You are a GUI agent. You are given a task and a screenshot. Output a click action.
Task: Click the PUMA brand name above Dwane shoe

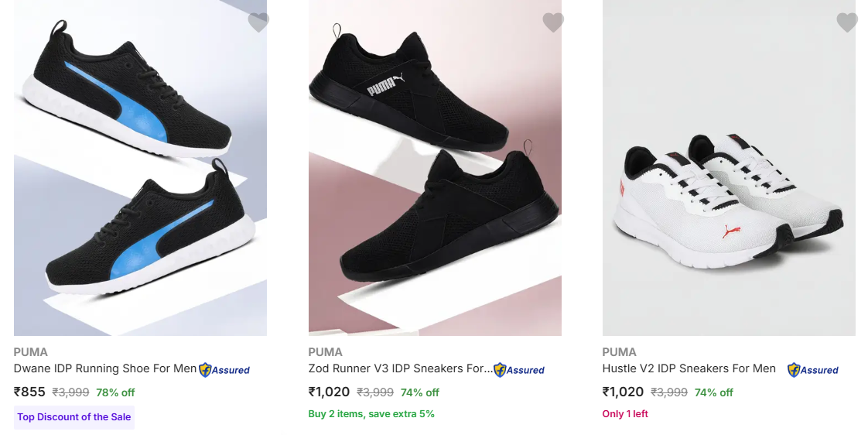[x=31, y=352]
